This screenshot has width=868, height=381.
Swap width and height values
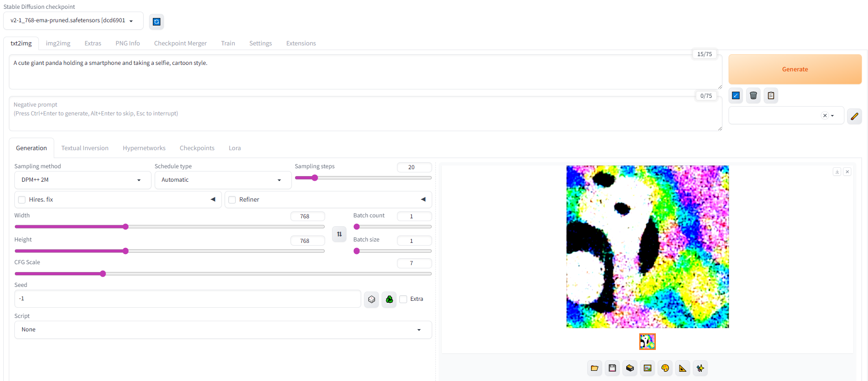[339, 234]
